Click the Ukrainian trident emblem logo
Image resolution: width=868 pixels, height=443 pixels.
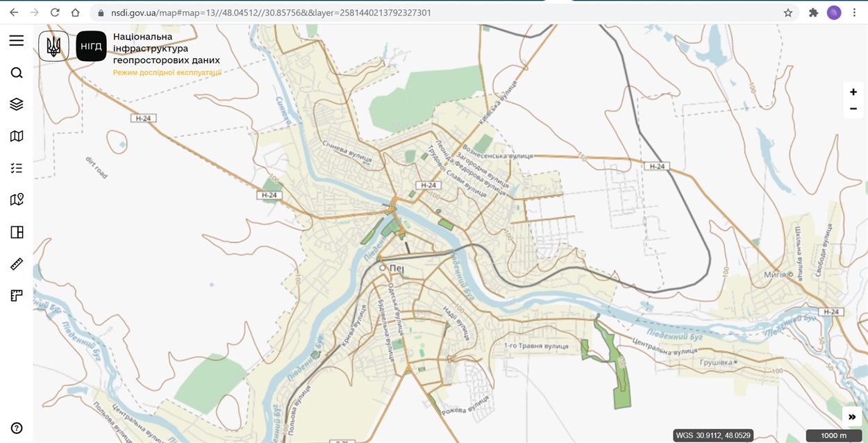pyautogui.click(x=53, y=47)
